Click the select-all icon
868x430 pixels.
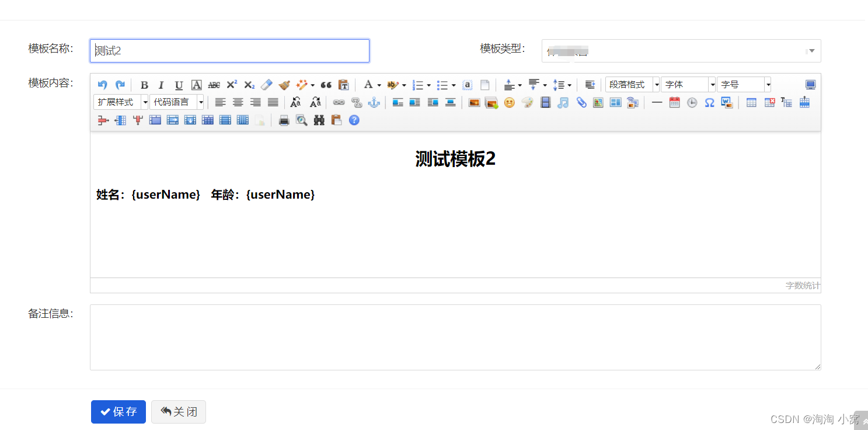tap(467, 85)
